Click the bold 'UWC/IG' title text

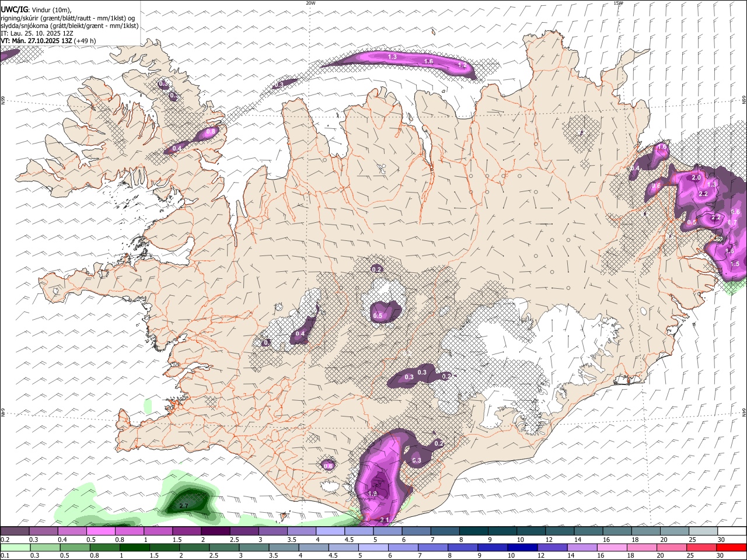point(15,9)
